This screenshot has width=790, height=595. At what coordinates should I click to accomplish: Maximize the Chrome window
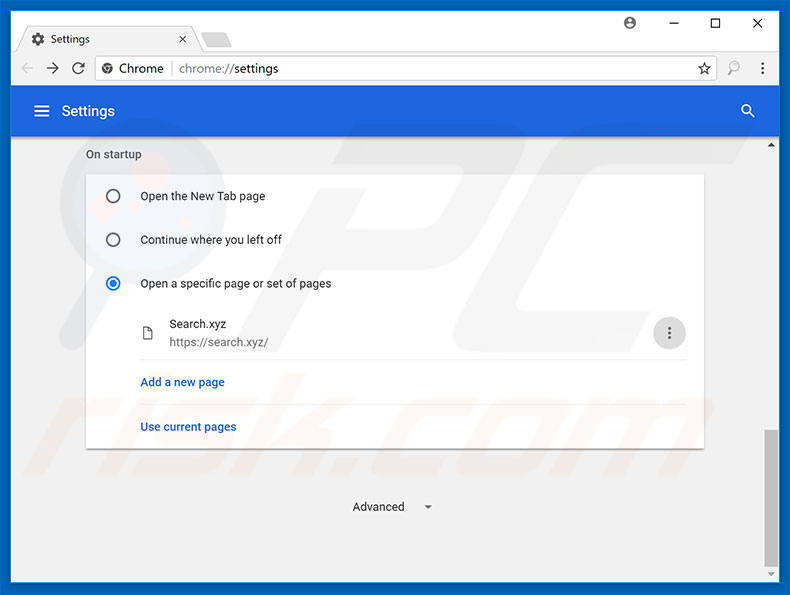click(715, 23)
